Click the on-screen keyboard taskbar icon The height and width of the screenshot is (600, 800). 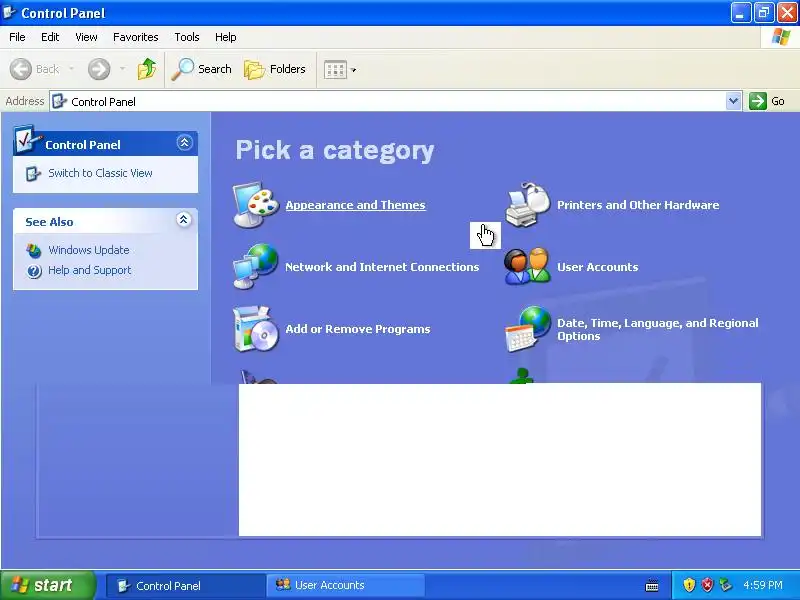point(652,585)
